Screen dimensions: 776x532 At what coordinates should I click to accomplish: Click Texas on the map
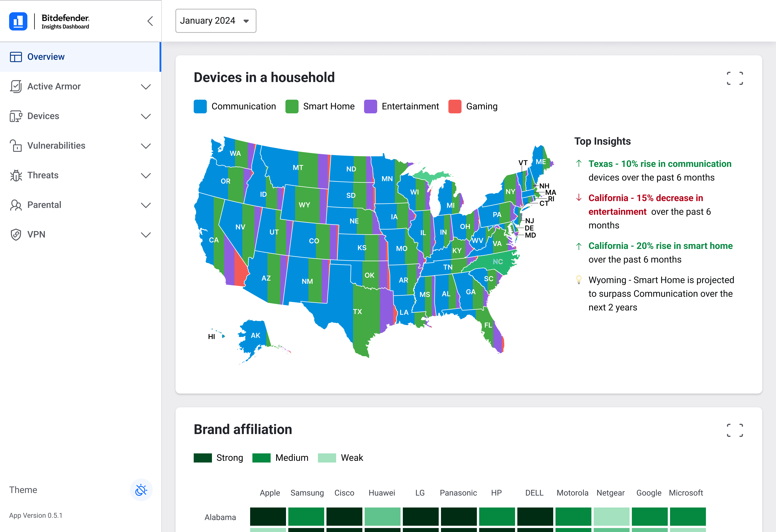point(358,311)
